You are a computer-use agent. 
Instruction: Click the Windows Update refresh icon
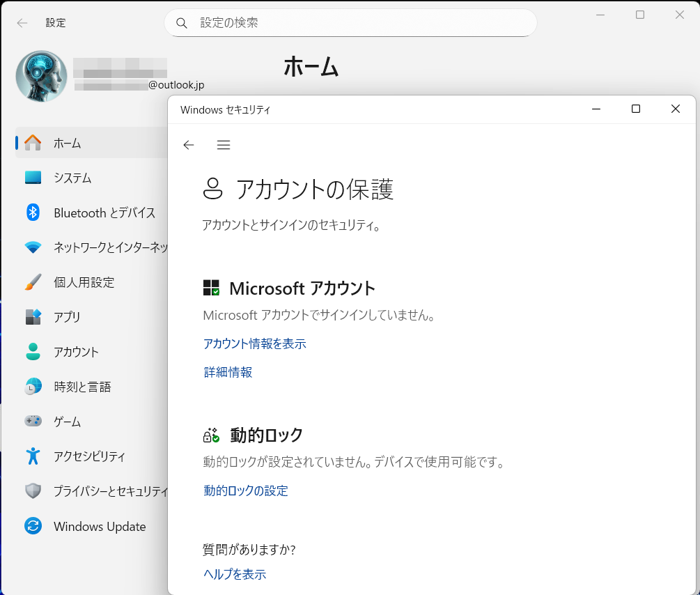(x=33, y=526)
